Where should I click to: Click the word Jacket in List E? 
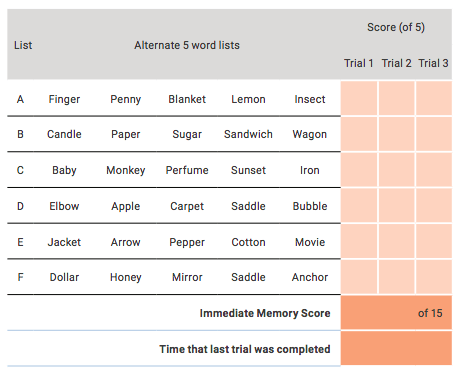coord(64,242)
